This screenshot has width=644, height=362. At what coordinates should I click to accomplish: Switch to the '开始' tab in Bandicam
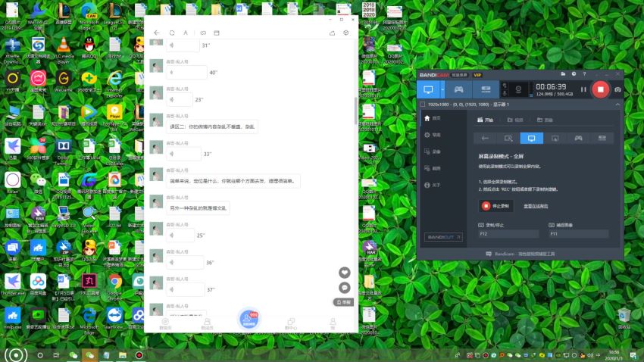tap(485, 120)
